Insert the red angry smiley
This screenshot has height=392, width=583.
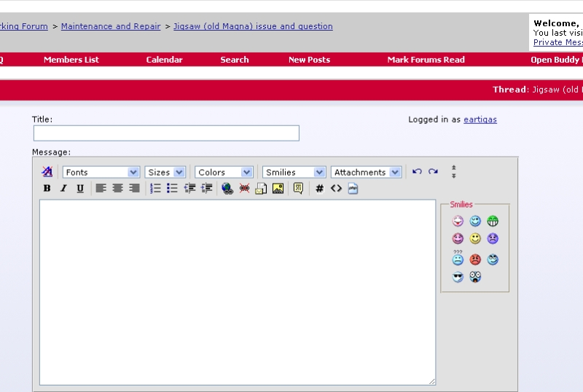(475, 259)
